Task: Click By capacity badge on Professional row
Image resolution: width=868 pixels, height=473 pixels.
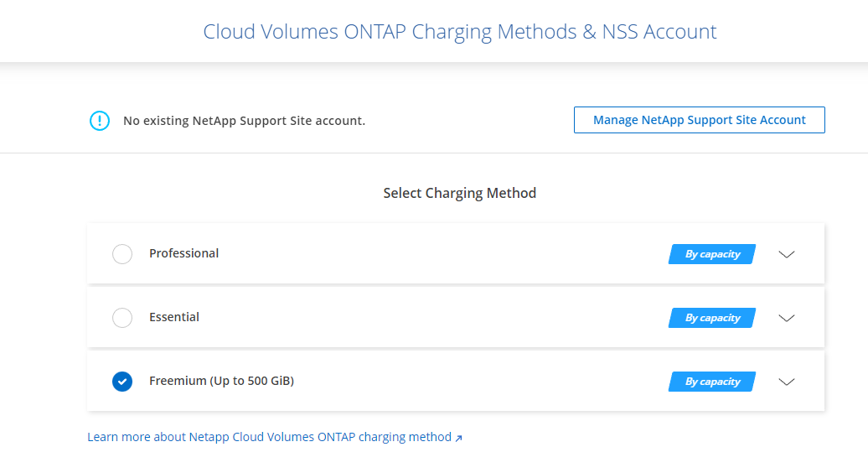Action: coord(712,254)
